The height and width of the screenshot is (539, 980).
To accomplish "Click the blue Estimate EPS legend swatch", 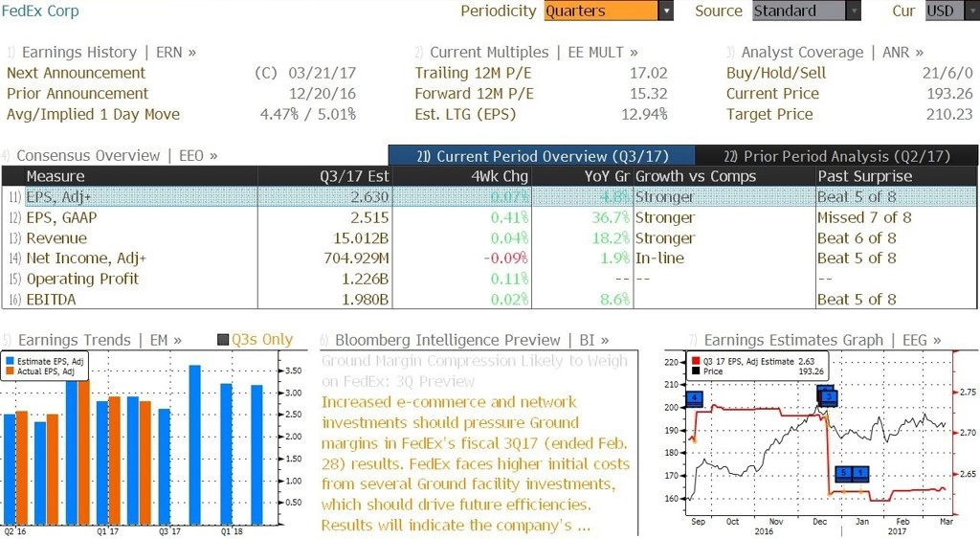I will (10, 362).
